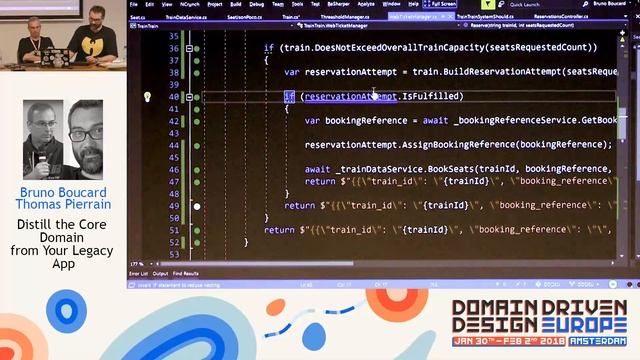Collapse the code block at line 36

click(x=189, y=49)
